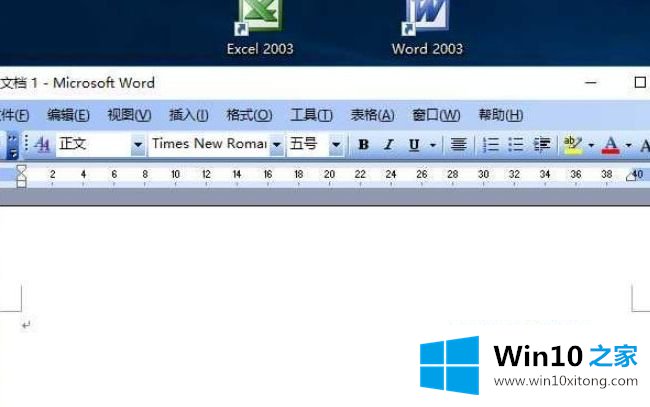
Task: Click the right indent ruler marker
Action: tap(631, 177)
